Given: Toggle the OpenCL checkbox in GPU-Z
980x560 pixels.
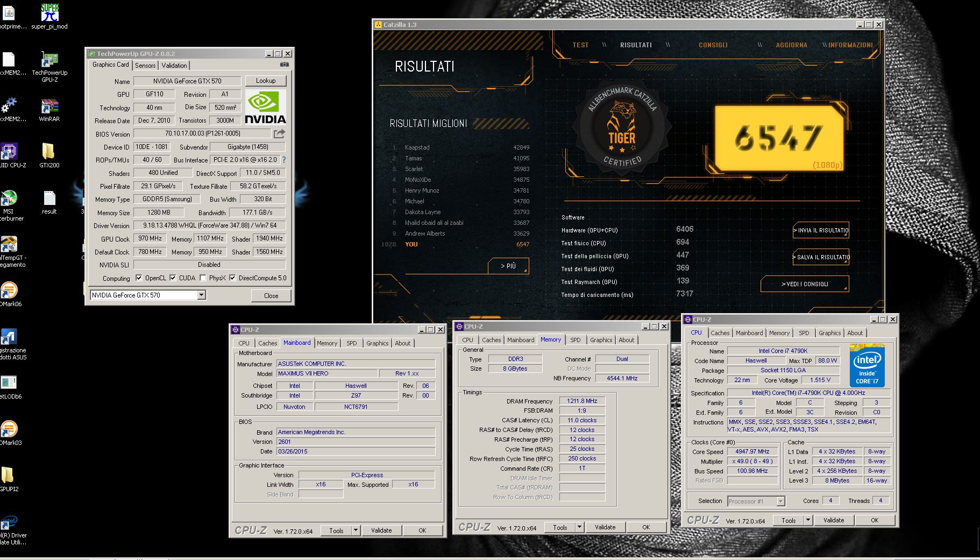Looking at the screenshot, I should pyautogui.click(x=139, y=278).
